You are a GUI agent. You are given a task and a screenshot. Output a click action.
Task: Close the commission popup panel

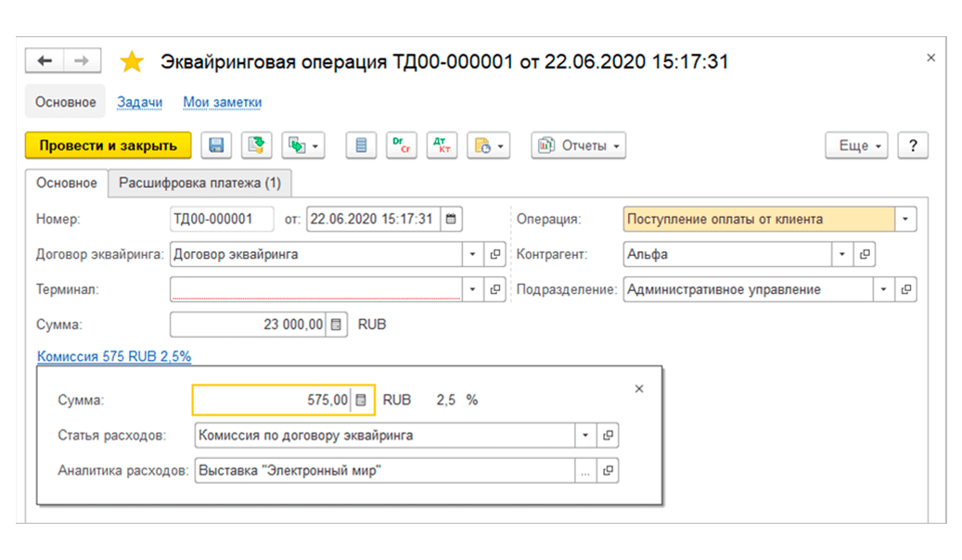coord(639,388)
